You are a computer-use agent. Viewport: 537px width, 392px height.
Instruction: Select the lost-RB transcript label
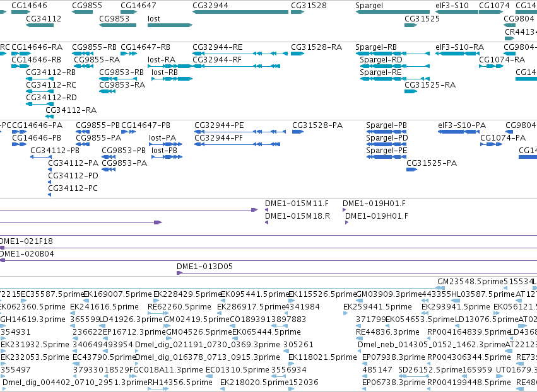(165, 72)
